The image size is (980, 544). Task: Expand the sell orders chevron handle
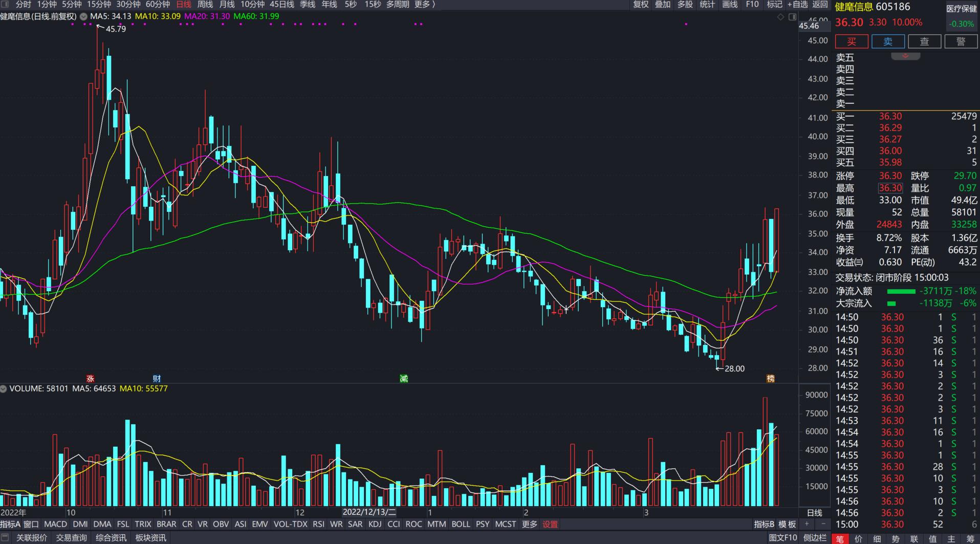905,56
